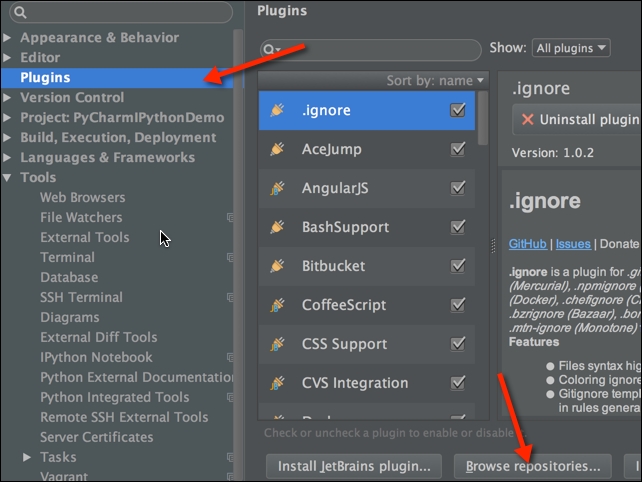The width and height of the screenshot is (642, 482).
Task: Open the Issues link
Action: click(573, 244)
